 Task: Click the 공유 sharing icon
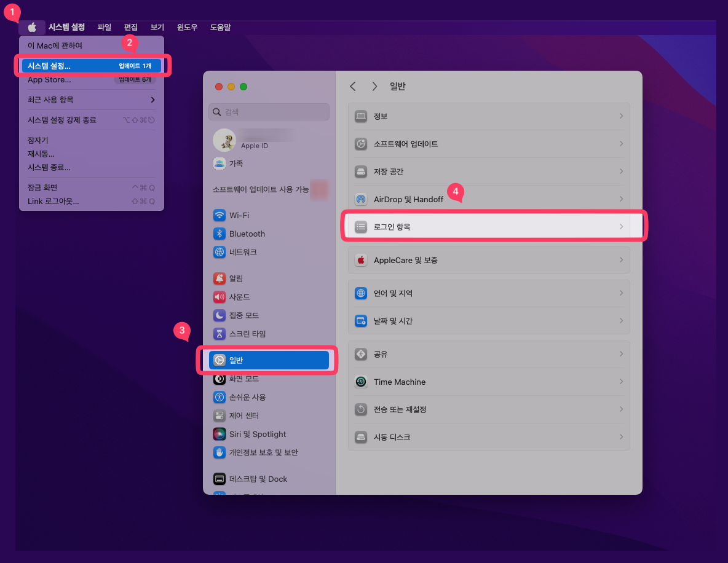point(361,354)
